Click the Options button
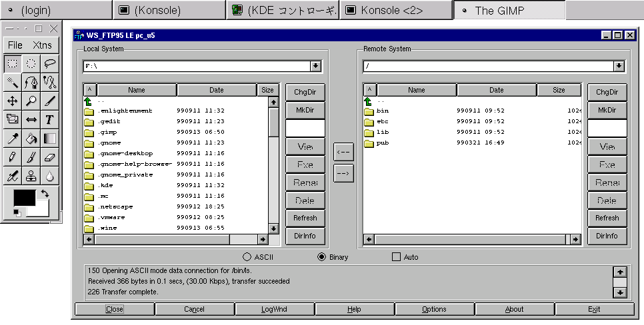 [434, 310]
